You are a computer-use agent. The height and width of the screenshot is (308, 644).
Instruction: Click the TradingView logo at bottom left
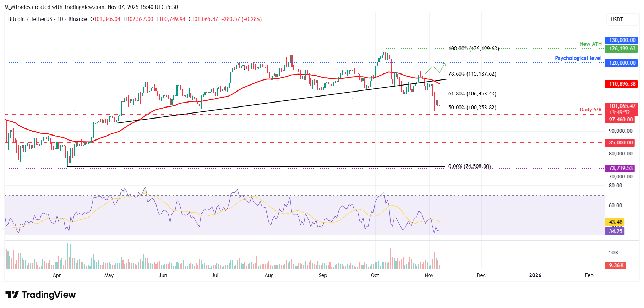[x=40, y=295]
